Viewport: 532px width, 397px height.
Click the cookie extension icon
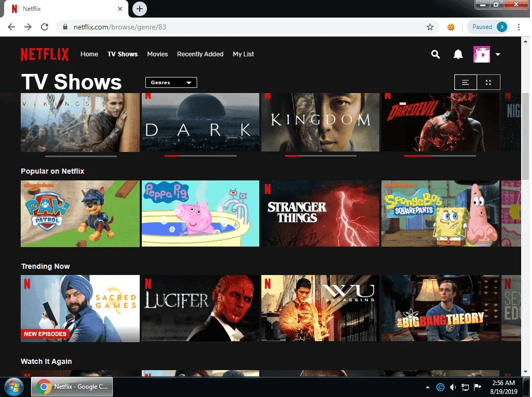pos(451,27)
